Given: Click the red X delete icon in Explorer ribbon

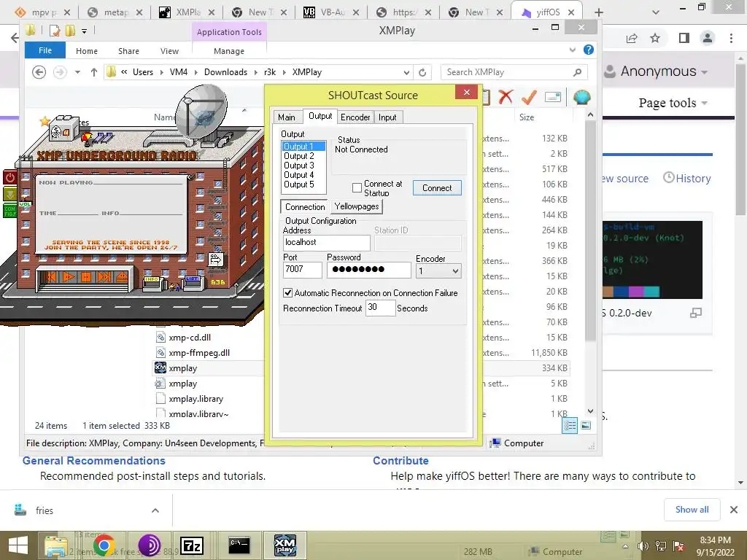Looking at the screenshot, I should coord(506,97).
